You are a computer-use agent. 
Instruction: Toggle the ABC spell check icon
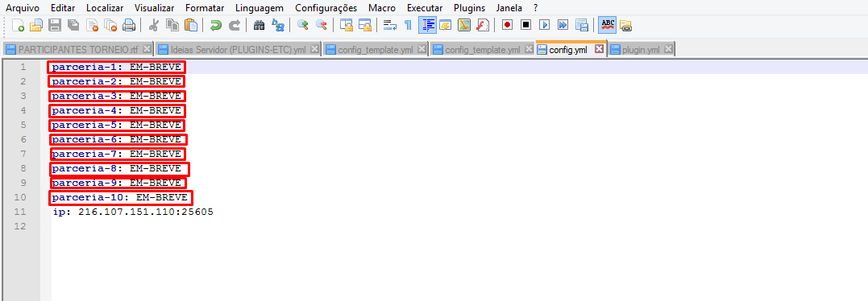[x=608, y=25]
